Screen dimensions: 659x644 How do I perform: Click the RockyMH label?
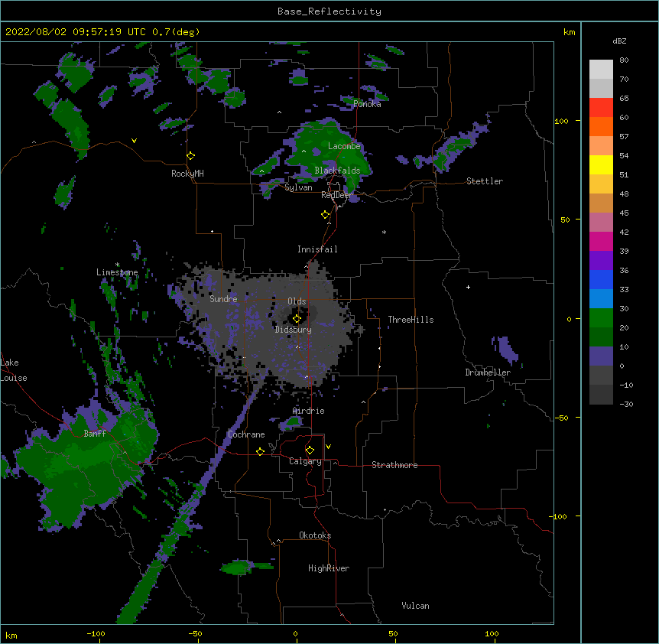coord(187,174)
